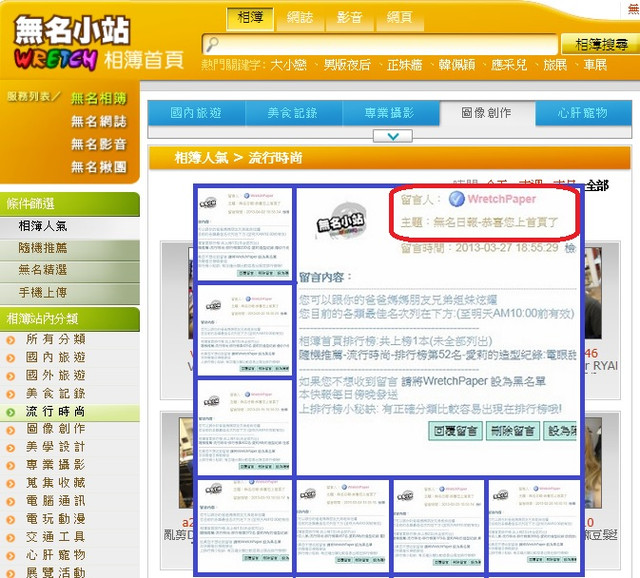640x578 pixels.
Task: Select the 圖像創作 category tab
Action: coord(487,113)
